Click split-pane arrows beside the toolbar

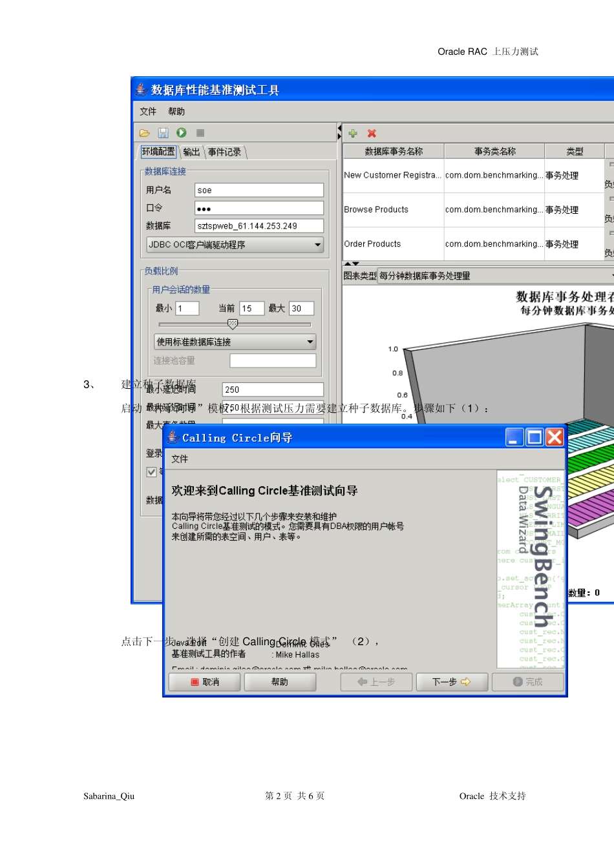coord(339,132)
